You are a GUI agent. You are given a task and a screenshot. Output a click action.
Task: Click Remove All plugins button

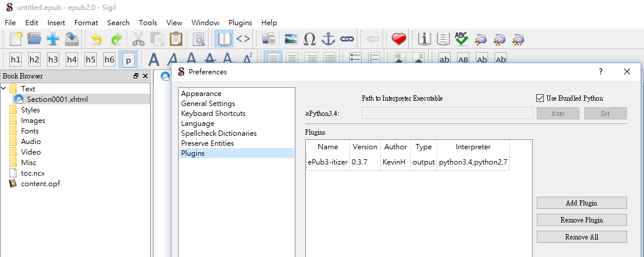[x=581, y=237]
